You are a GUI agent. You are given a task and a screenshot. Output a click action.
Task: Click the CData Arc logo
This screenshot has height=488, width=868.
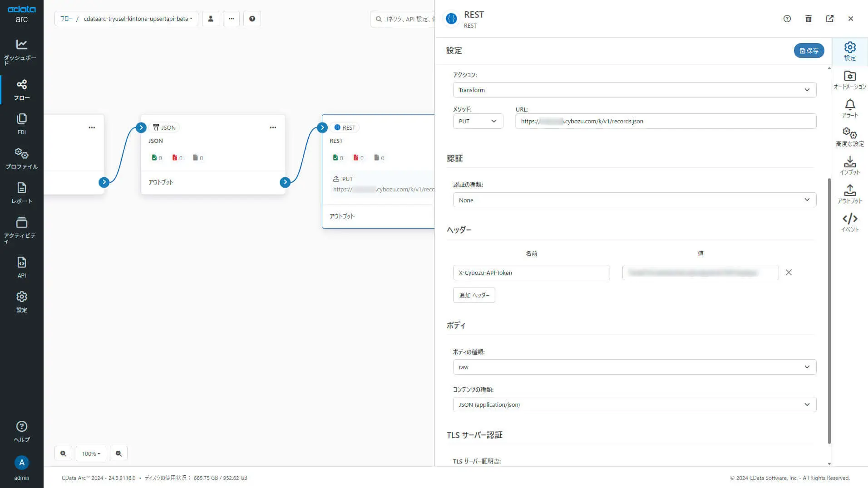click(21, 14)
